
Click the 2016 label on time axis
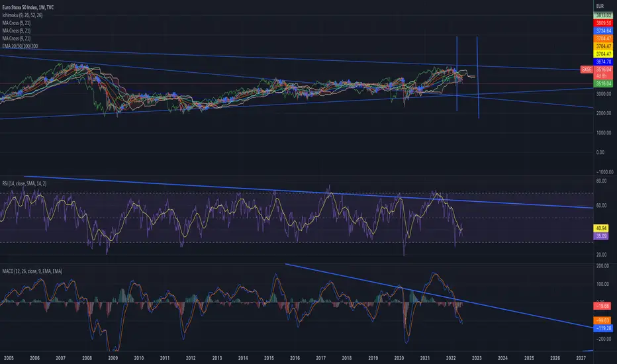tap(295, 358)
